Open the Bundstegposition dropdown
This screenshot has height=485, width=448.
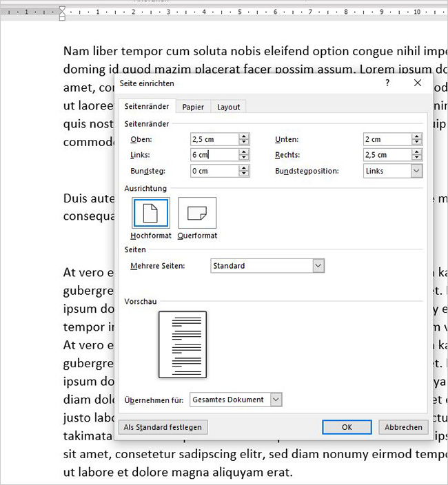(x=416, y=171)
